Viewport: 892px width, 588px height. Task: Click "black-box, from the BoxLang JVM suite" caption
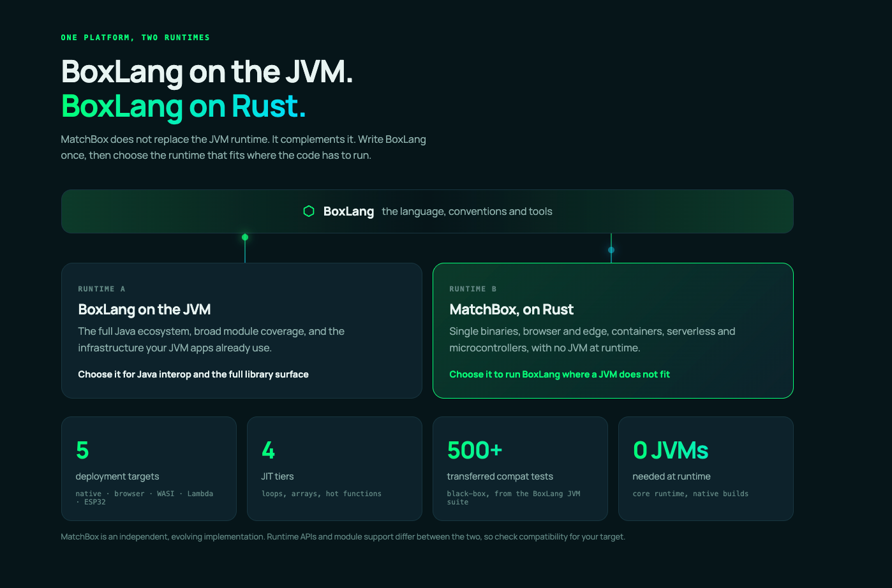click(514, 497)
